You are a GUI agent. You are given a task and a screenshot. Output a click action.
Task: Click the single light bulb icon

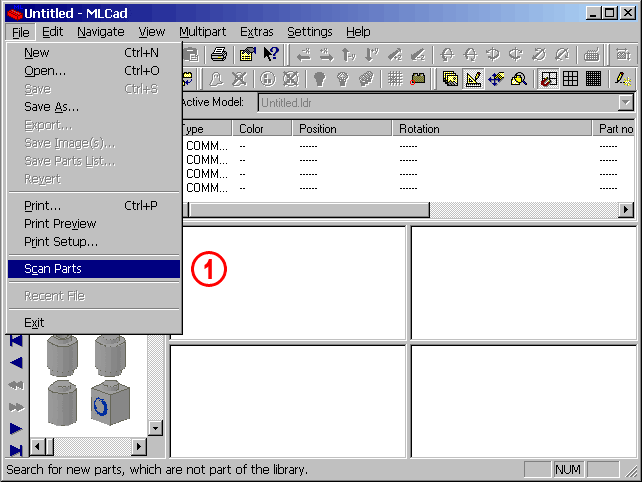[319, 79]
